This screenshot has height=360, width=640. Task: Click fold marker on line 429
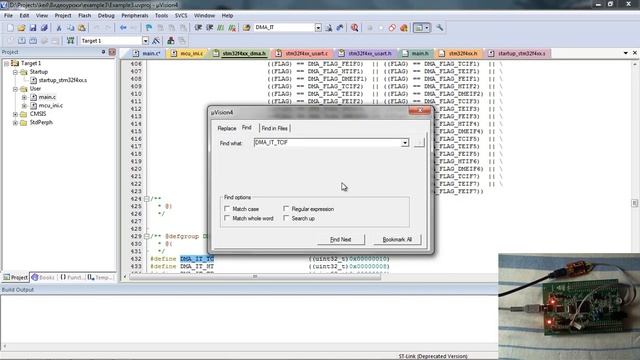[146, 236]
